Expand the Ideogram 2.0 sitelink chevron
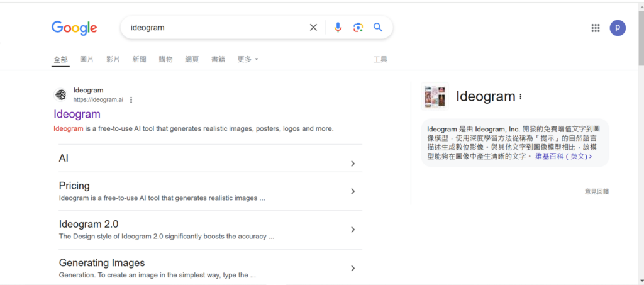This screenshot has width=644, height=285. (x=353, y=230)
